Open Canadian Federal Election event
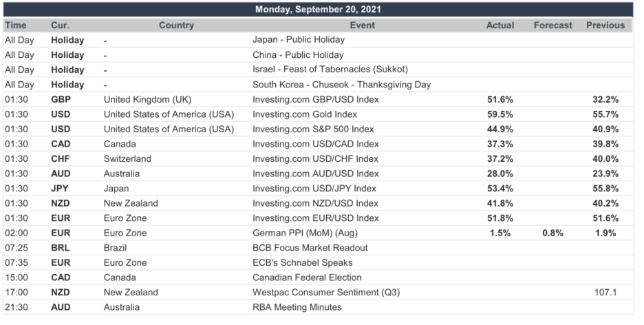The image size is (644, 325). 308,277
